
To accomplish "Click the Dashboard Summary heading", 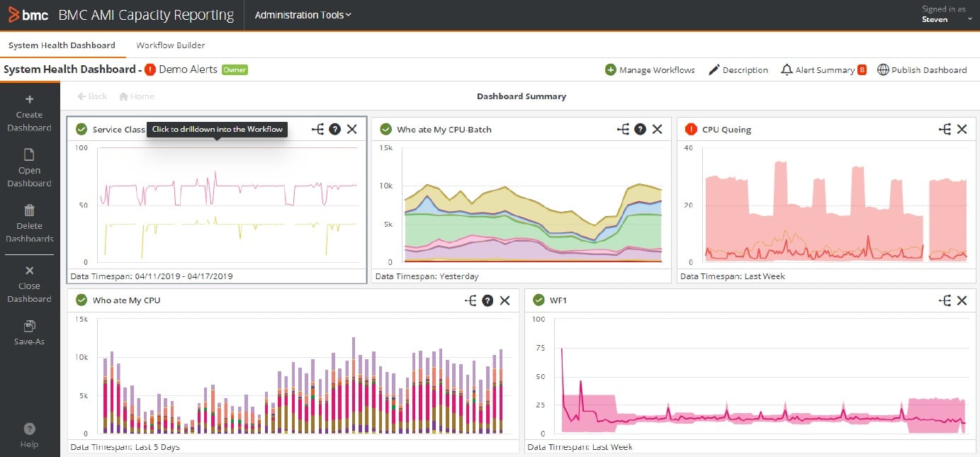I will [x=522, y=96].
